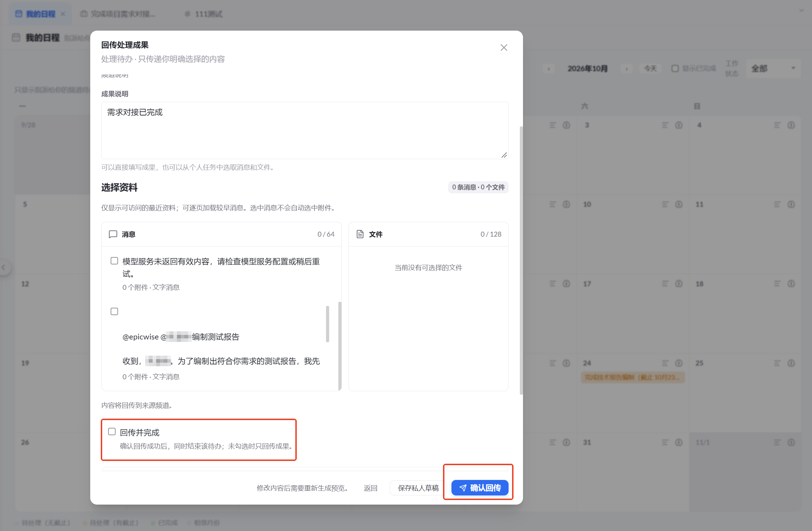The image size is (812, 531).
Task: Click the dialog vertical scrollbar
Action: (x=521, y=260)
